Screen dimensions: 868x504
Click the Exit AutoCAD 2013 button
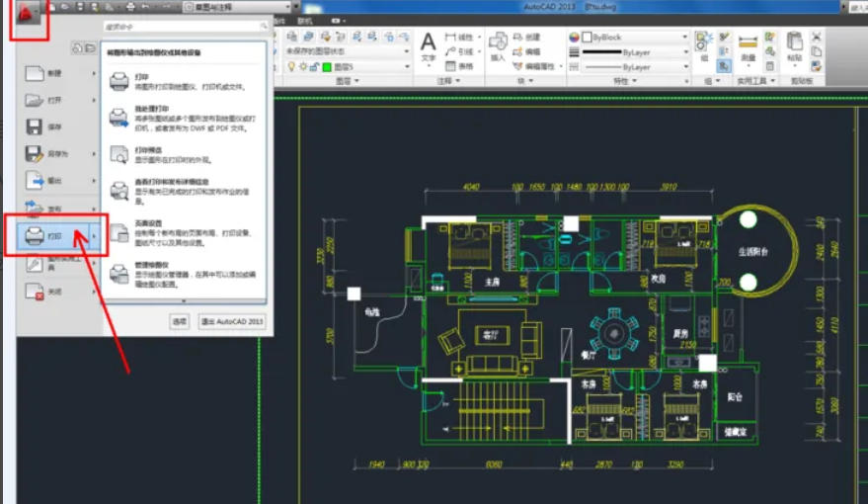click(232, 322)
